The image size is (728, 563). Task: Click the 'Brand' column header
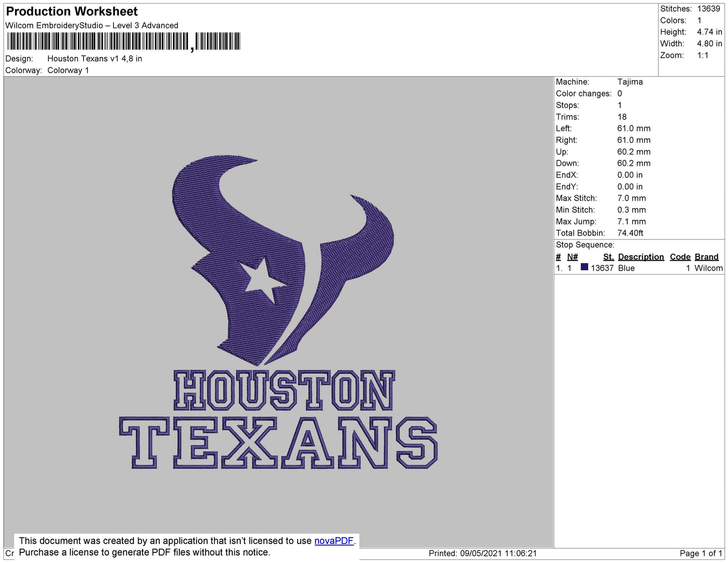tap(706, 257)
